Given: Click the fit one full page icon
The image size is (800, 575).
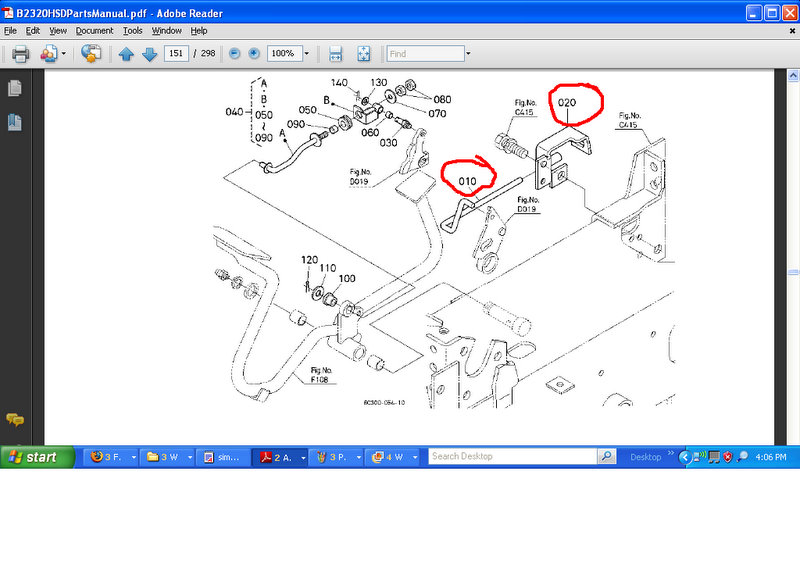Looking at the screenshot, I should tap(363, 54).
